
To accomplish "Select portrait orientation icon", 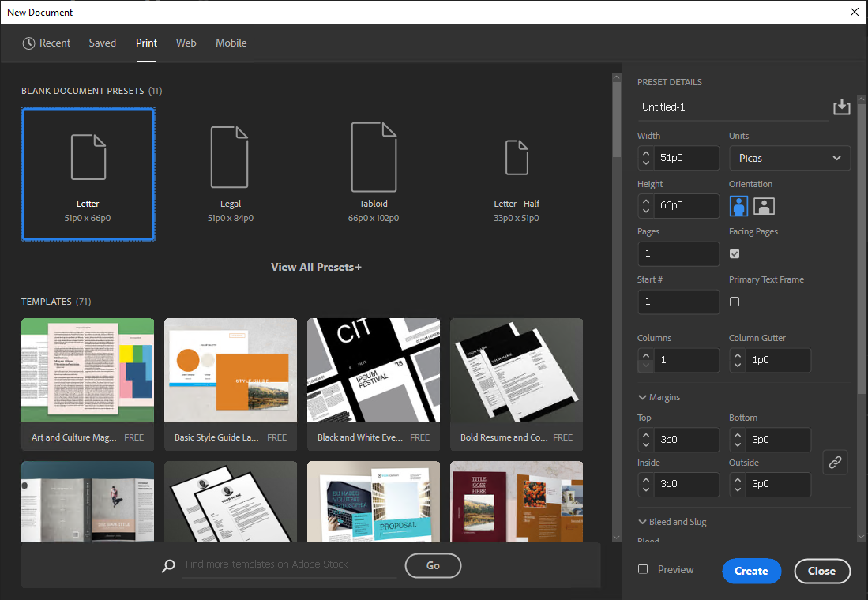I will point(738,206).
